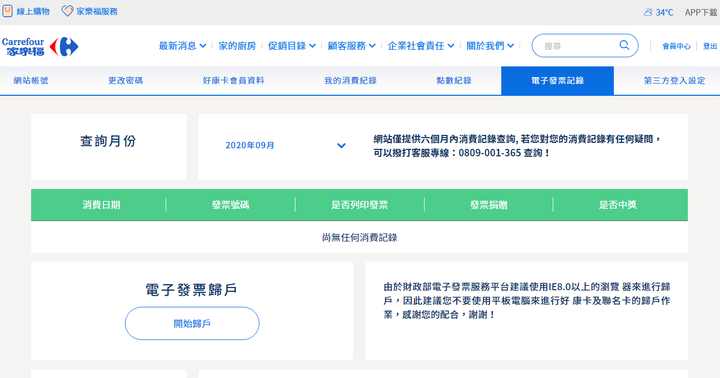Switch to the 更改密碼 tab
This screenshot has height=378, width=720.
tap(125, 80)
